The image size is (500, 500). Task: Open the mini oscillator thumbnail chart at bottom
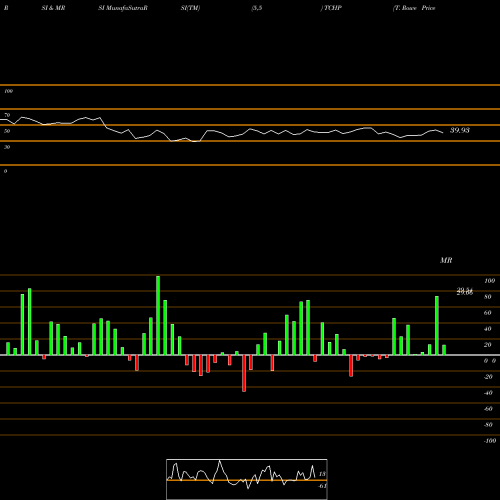pyautogui.click(x=247, y=479)
